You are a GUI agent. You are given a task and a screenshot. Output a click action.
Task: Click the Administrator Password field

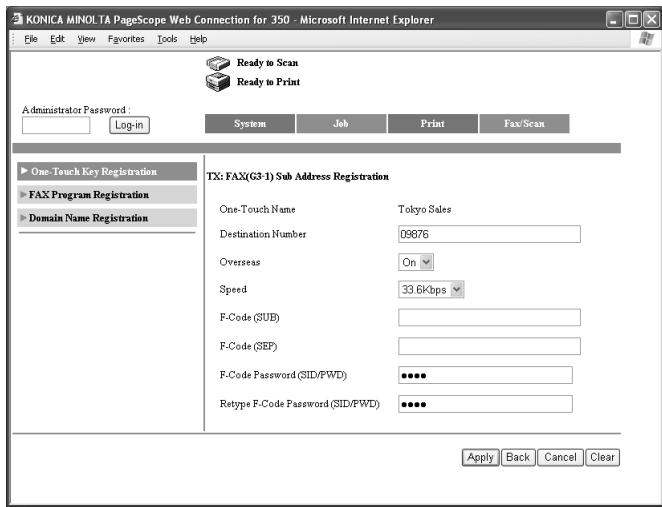(56, 125)
